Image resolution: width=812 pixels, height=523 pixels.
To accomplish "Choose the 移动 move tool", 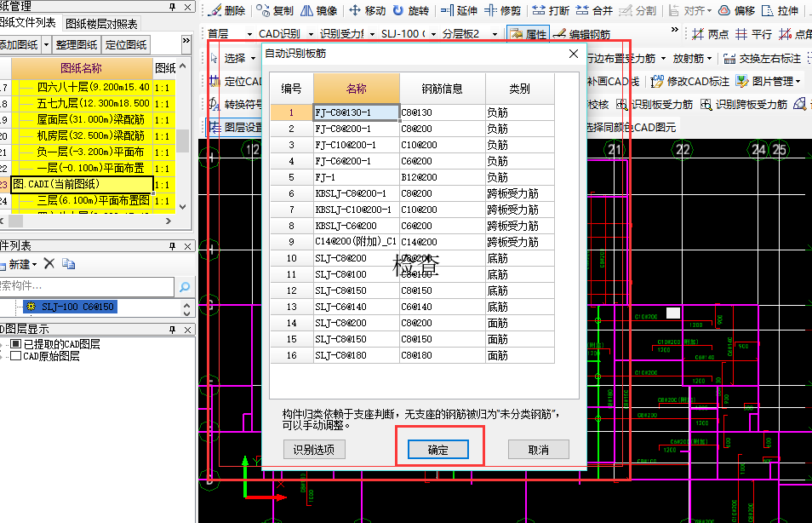I will (367, 10).
